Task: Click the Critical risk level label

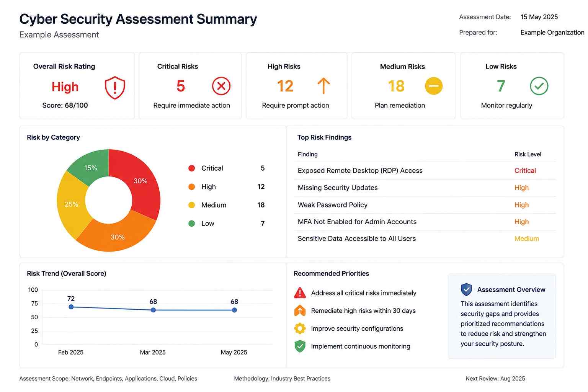Action: click(525, 171)
